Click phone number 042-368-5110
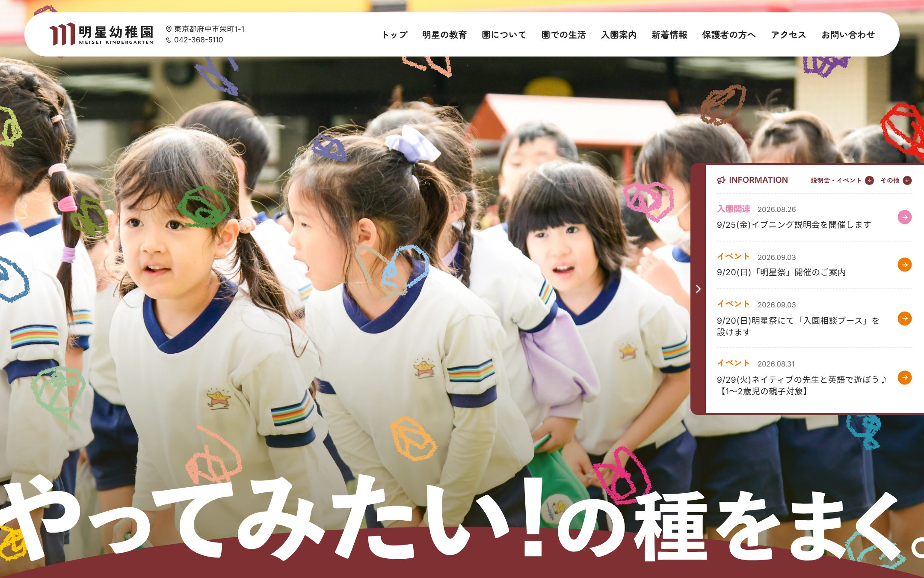Screen dimensions: 924x578 pyautogui.click(x=198, y=40)
